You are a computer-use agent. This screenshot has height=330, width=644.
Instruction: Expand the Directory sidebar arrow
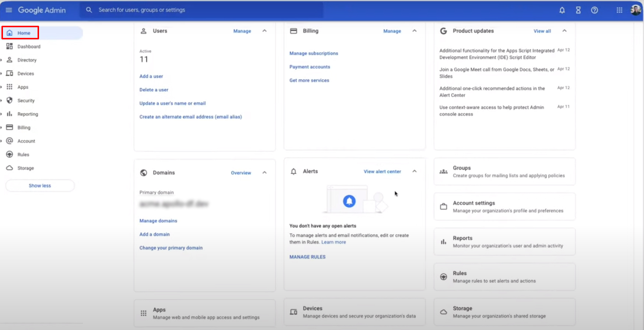(1, 60)
